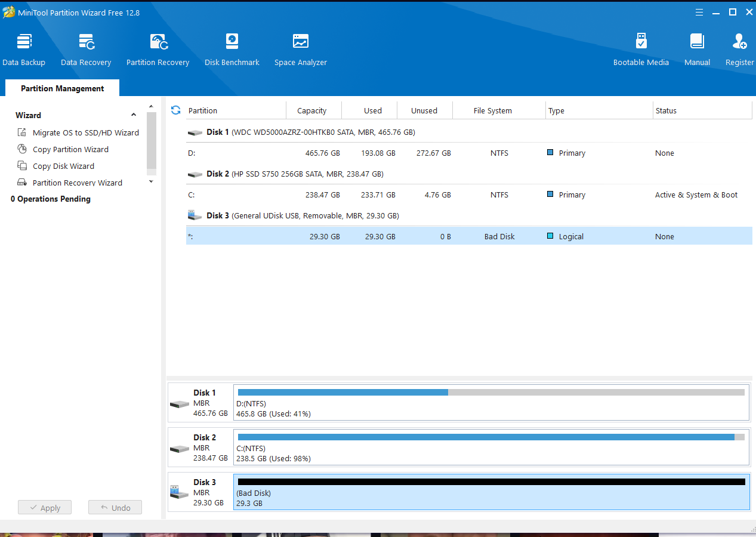Click 'Active & System & Boot' status
This screenshot has height=537, width=756.
(x=696, y=195)
